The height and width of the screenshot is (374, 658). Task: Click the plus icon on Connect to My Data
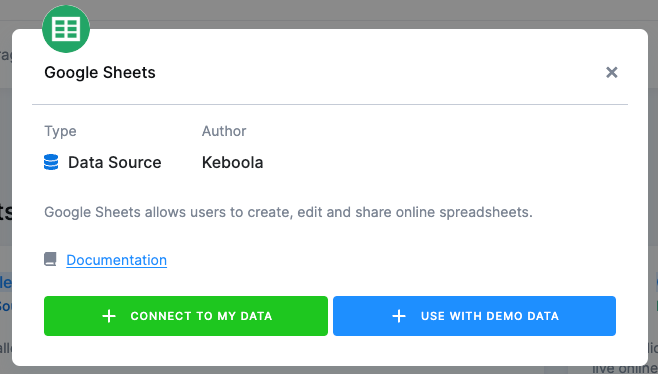point(109,316)
